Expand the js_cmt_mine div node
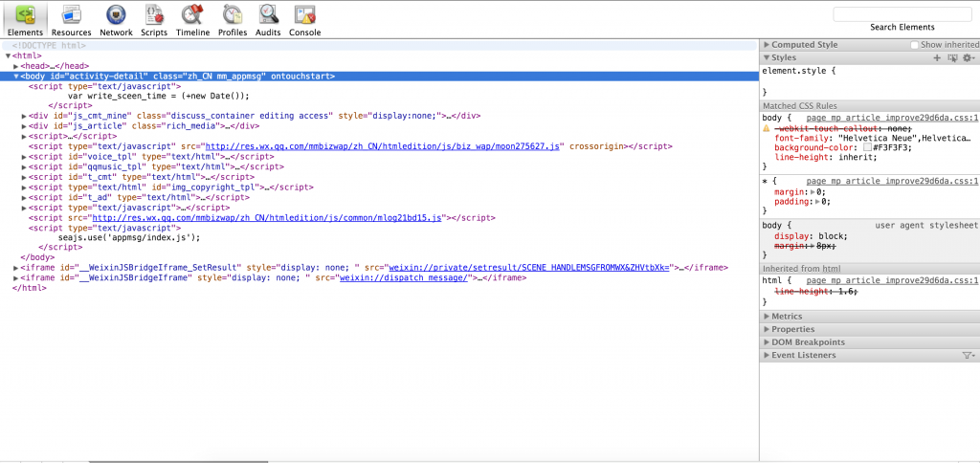The width and height of the screenshot is (980, 463). click(x=24, y=116)
